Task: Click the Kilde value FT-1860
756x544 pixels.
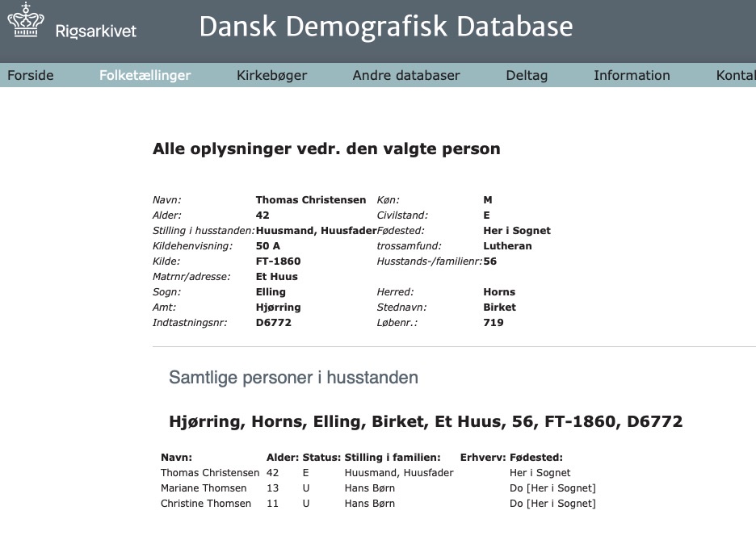Action: point(278,262)
